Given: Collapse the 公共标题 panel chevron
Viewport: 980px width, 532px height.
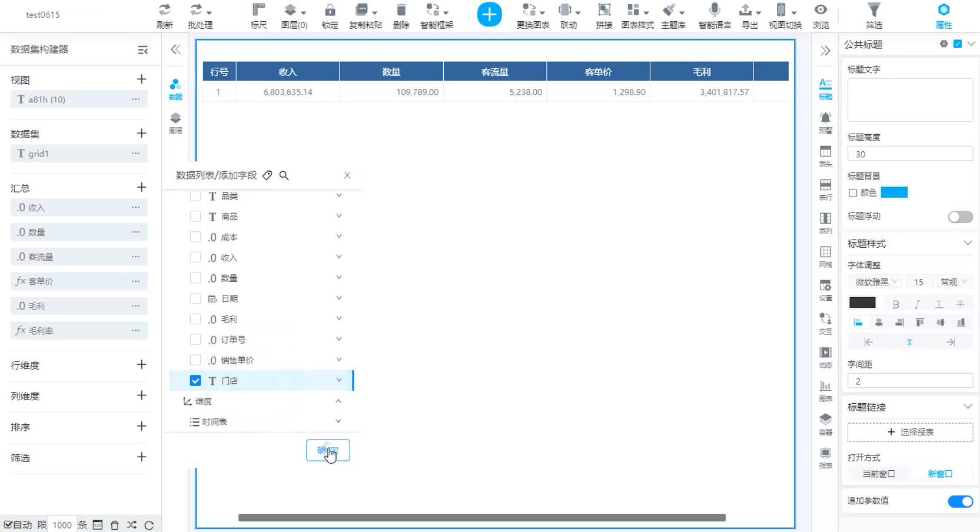Looking at the screenshot, I should pyautogui.click(x=971, y=44).
